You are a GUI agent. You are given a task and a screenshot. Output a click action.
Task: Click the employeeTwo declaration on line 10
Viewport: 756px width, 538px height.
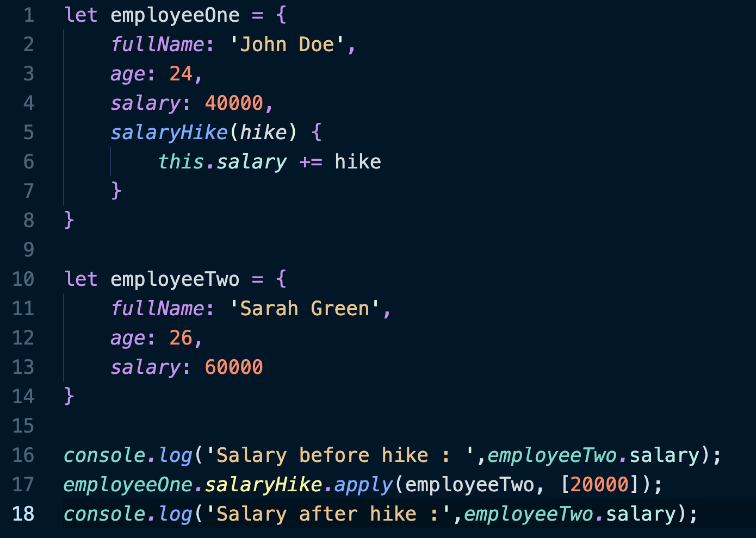[175, 279]
